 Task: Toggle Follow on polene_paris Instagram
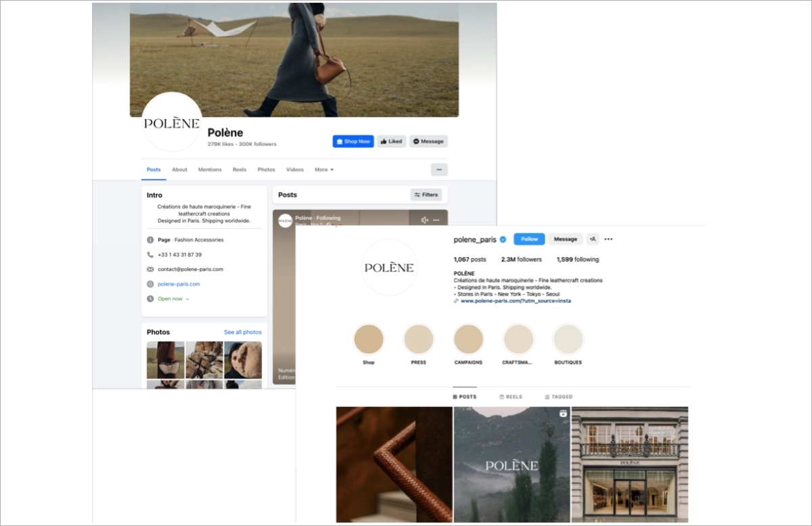529,239
